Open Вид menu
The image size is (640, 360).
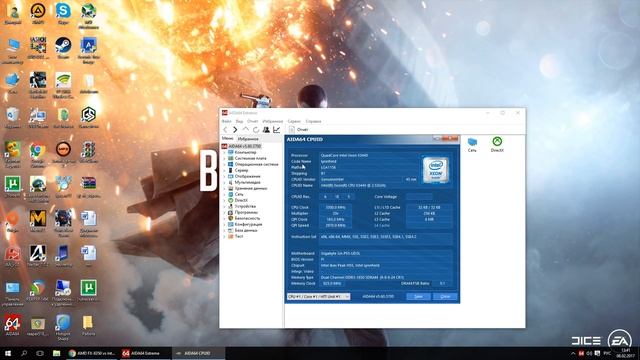pyautogui.click(x=239, y=121)
